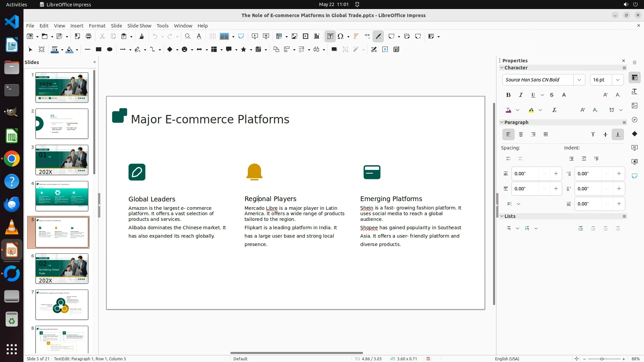644x362 pixels.
Task: Click the Toggle Shadow icon in toolbar
Action: click(x=334, y=50)
